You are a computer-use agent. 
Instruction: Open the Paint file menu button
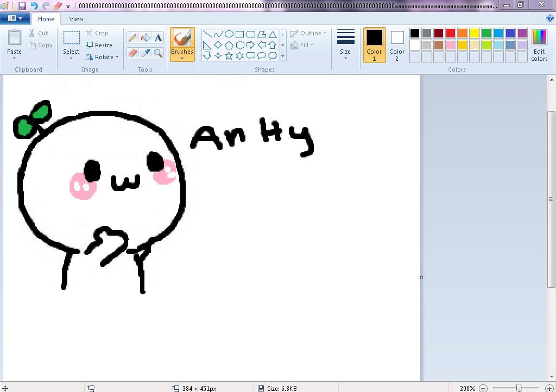click(x=15, y=18)
